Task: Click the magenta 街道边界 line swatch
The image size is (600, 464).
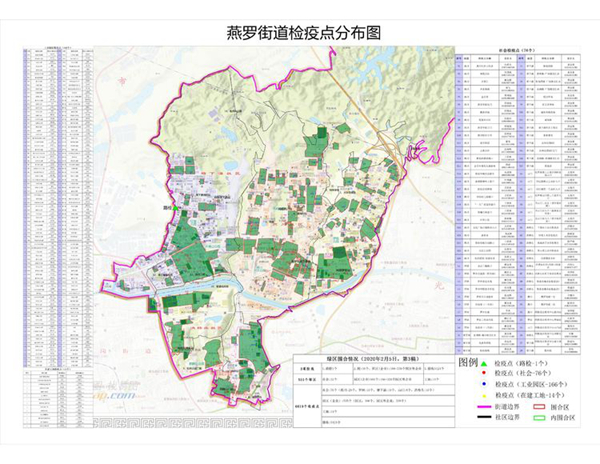Action: 484,407
